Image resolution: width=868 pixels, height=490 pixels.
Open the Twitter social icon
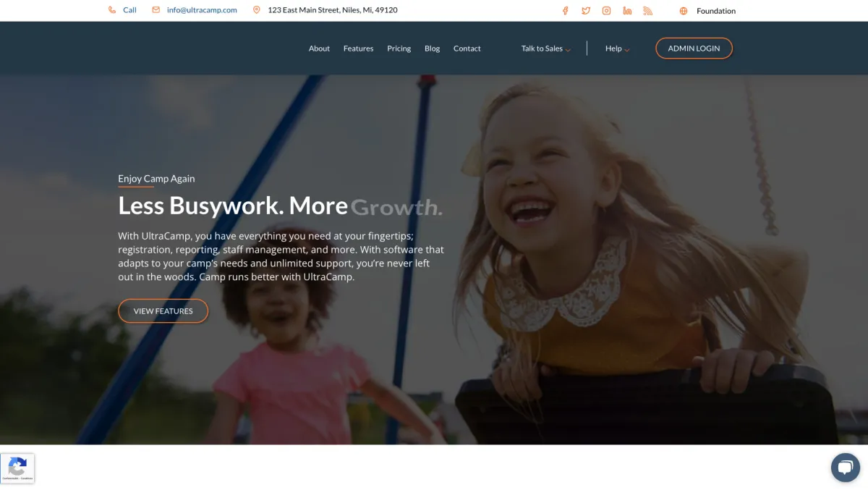tap(586, 11)
